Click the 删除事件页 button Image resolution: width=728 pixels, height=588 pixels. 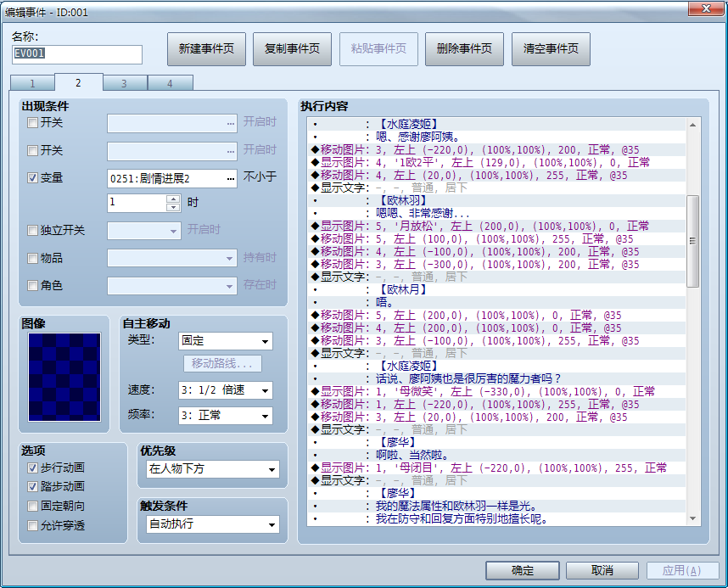(464, 48)
